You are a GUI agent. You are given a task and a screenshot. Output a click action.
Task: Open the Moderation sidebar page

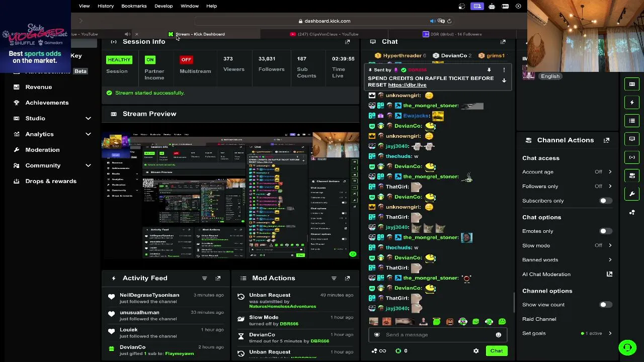pyautogui.click(x=42, y=150)
